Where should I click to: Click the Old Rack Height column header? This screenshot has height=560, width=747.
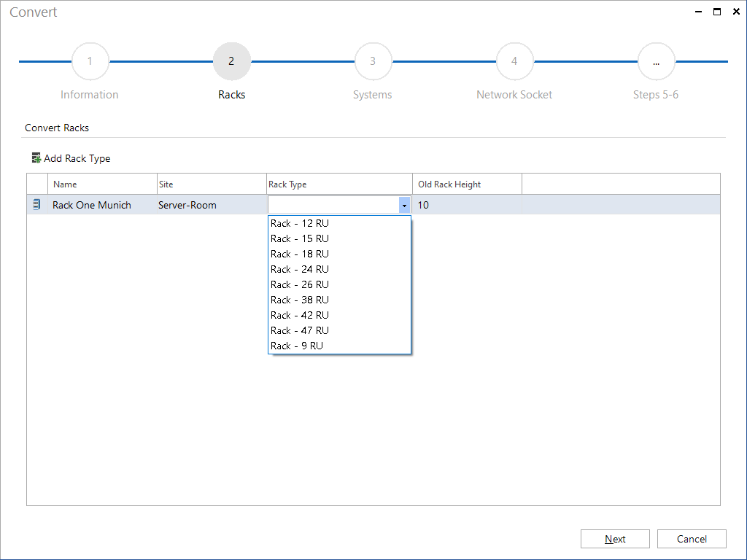468,184
